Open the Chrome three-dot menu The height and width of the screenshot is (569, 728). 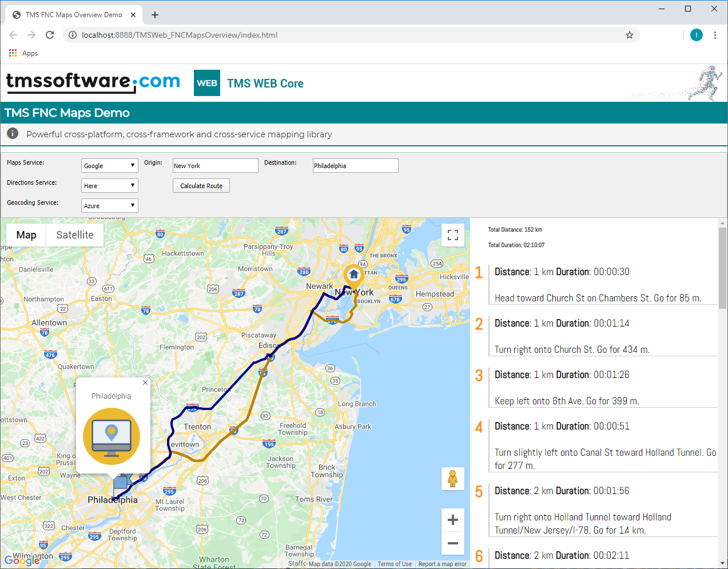[x=715, y=35]
